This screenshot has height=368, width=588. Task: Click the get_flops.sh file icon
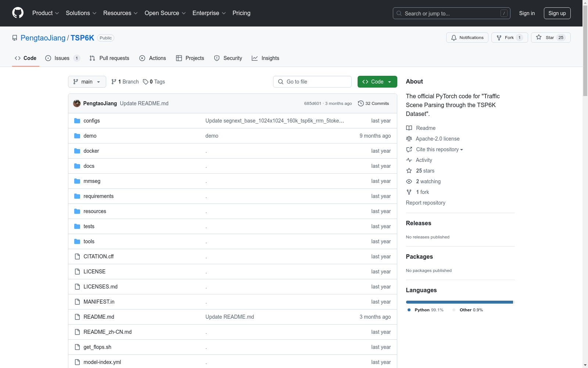point(77,347)
